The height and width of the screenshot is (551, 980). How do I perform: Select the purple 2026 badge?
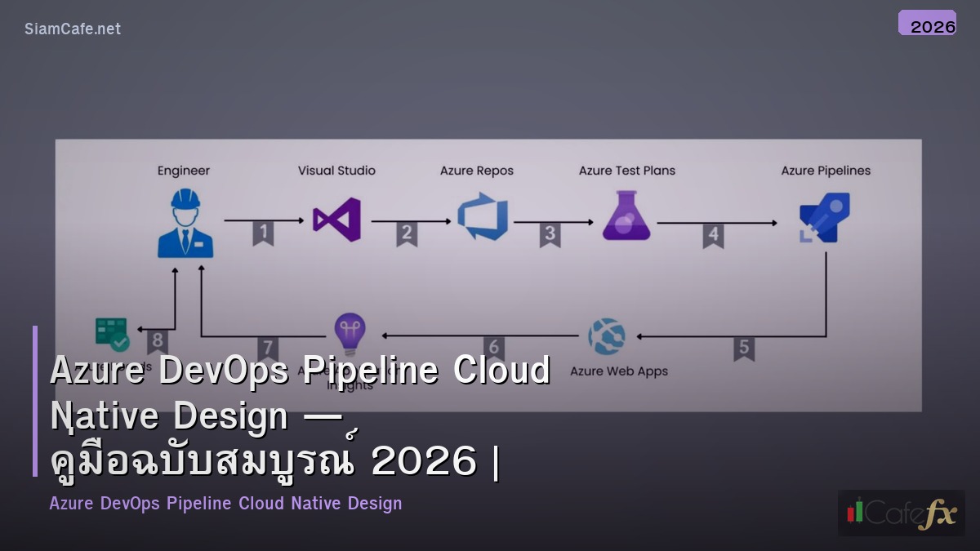click(x=928, y=24)
